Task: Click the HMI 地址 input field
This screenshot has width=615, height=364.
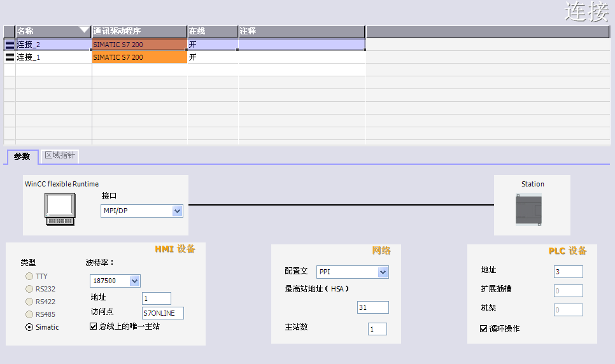Action: (x=157, y=298)
